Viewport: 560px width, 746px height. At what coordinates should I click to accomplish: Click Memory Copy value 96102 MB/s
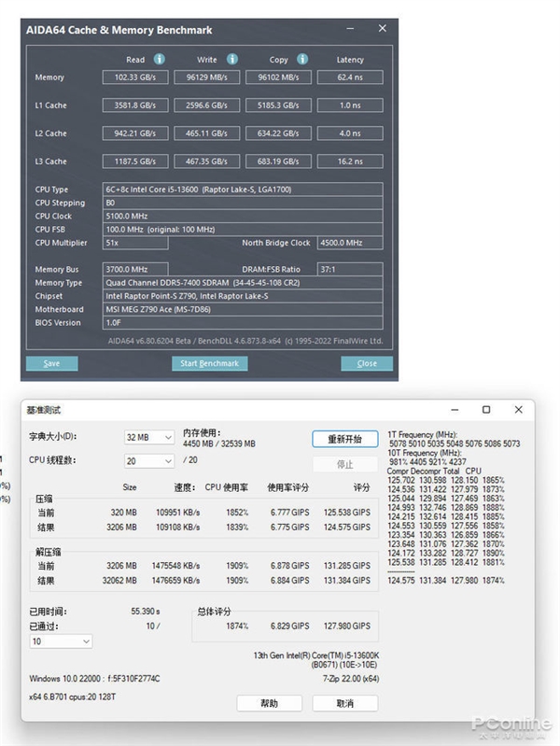[x=278, y=77]
